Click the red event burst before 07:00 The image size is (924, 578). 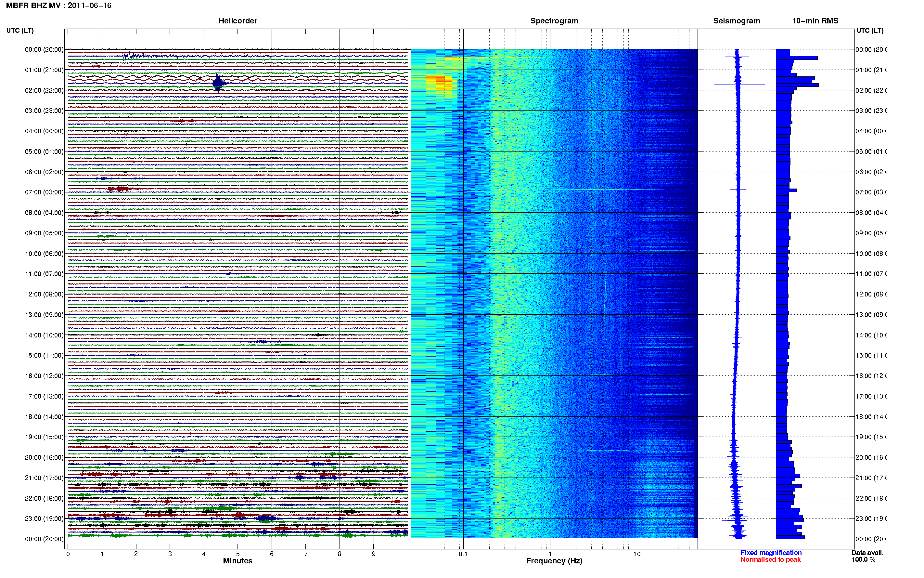pos(120,189)
